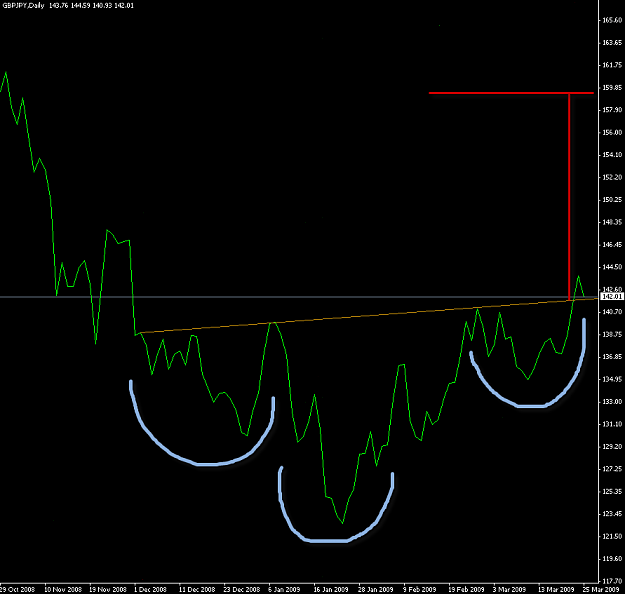Click the 157.90 price axis label
Image resolution: width=625 pixels, height=594 pixels.
612,110
